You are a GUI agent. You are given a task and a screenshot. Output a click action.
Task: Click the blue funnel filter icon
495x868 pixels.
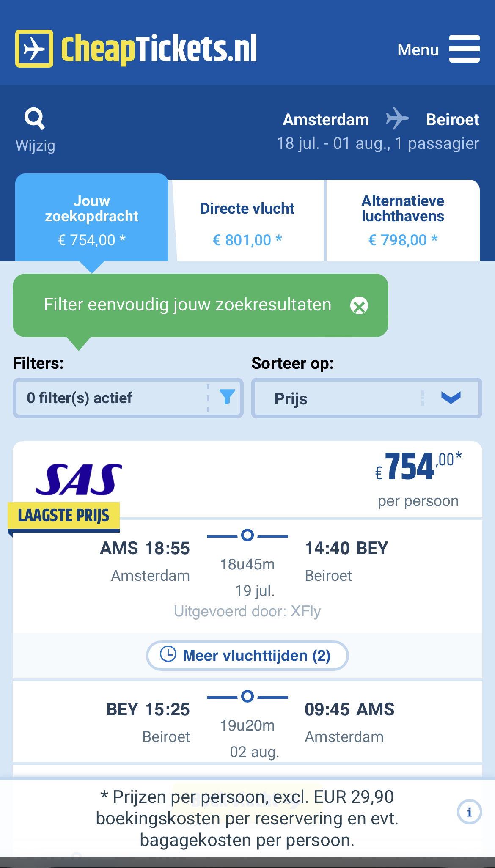[x=227, y=397]
